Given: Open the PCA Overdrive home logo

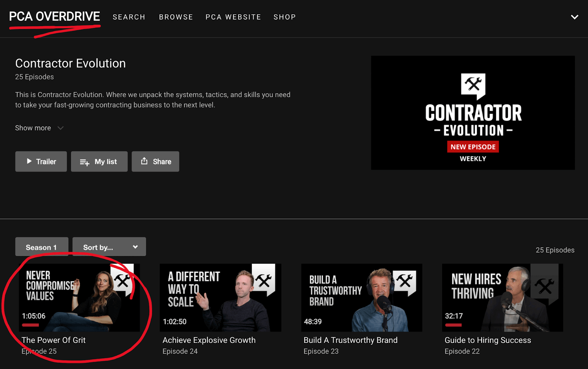Looking at the screenshot, I should coord(54,17).
